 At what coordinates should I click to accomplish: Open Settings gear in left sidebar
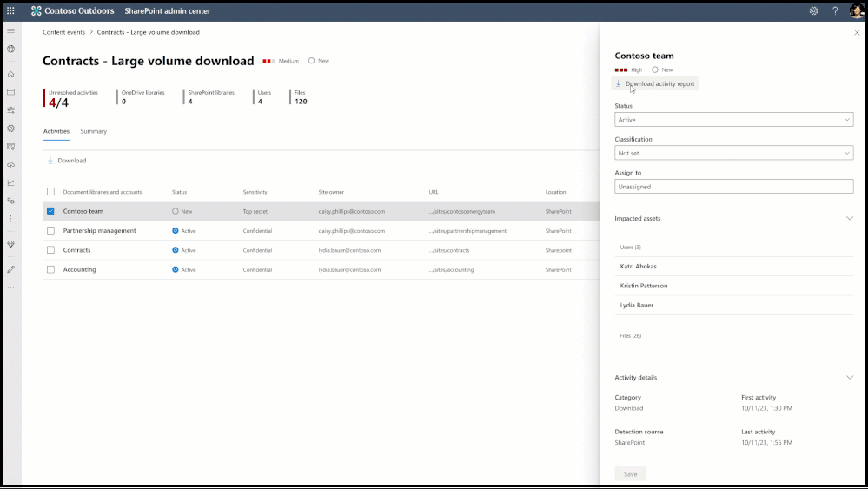pos(10,129)
